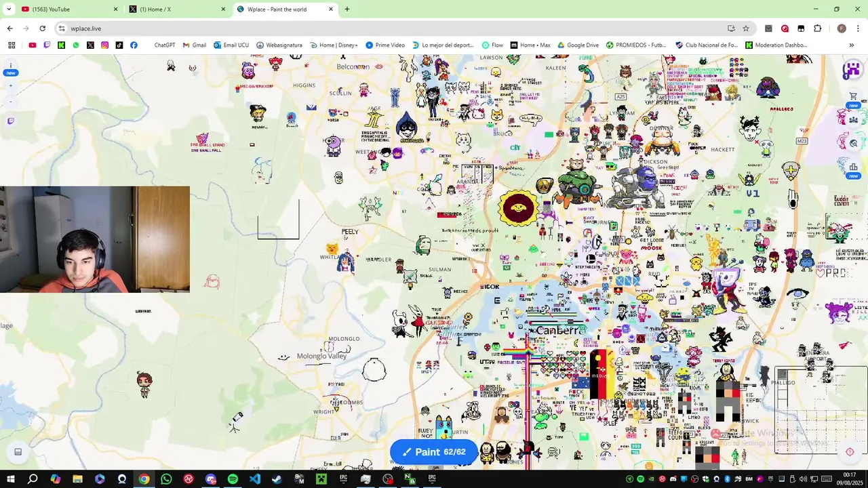Open the Gmail bookmark
This screenshot has width=868, height=488.
[x=195, y=45]
